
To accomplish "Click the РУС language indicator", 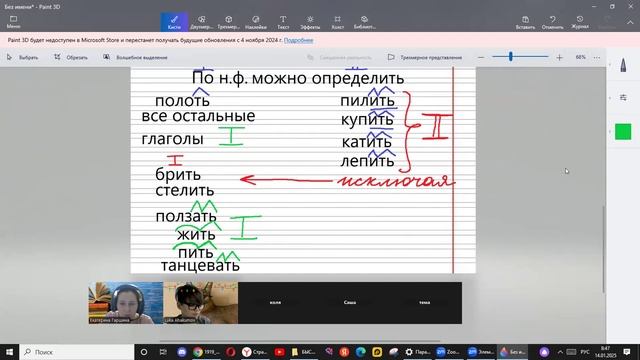I will pyautogui.click(x=585, y=352).
